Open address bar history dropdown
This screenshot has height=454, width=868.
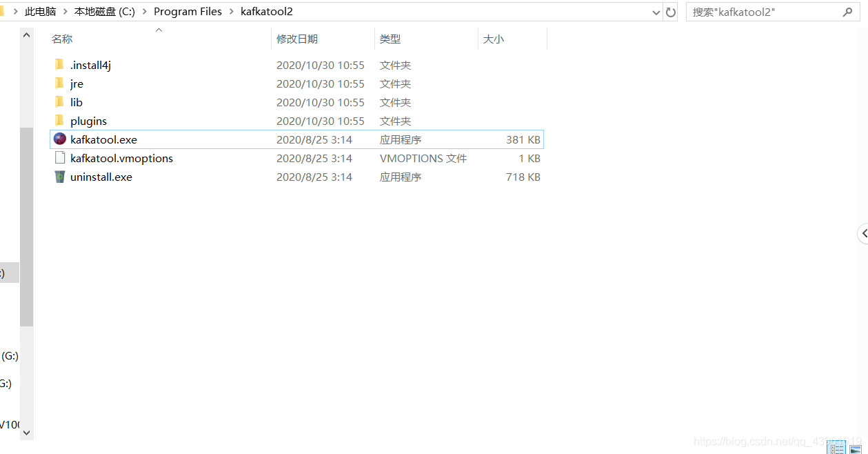[656, 12]
